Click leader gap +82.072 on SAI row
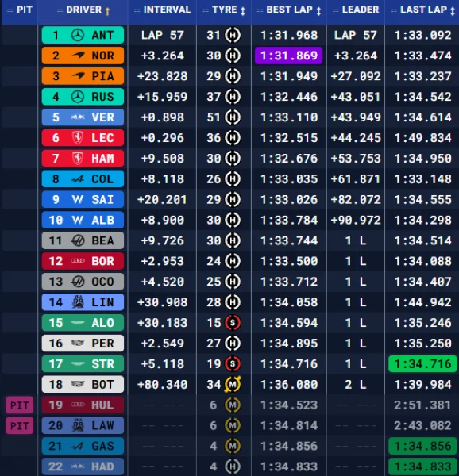This screenshot has height=476, width=459. click(356, 199)
